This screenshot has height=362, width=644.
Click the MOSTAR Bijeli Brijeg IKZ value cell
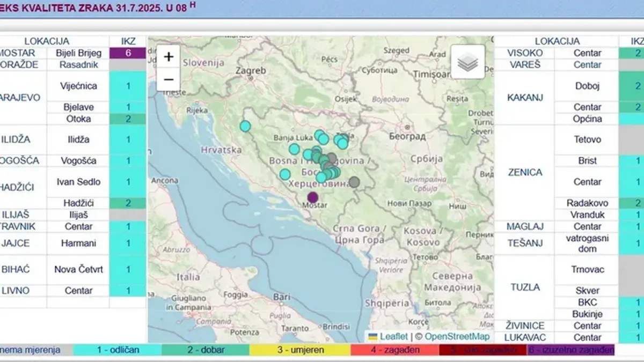(x=126, y=53)
